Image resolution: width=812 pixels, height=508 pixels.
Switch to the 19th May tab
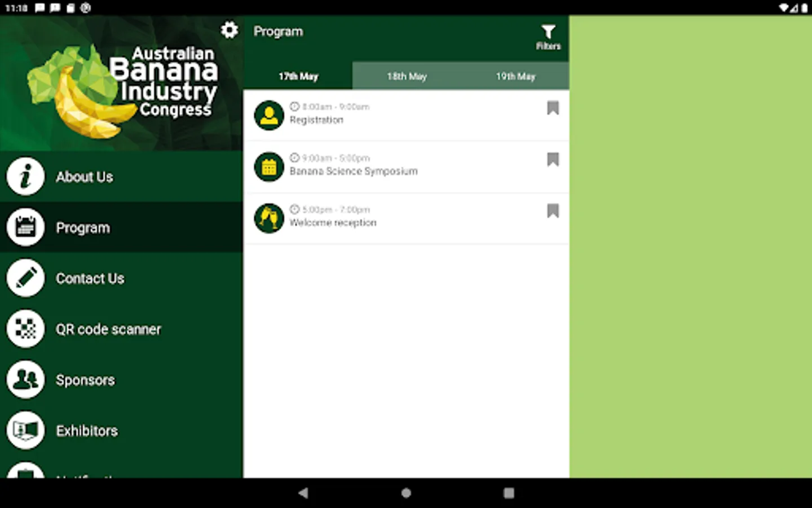click(x=515, y=76)
